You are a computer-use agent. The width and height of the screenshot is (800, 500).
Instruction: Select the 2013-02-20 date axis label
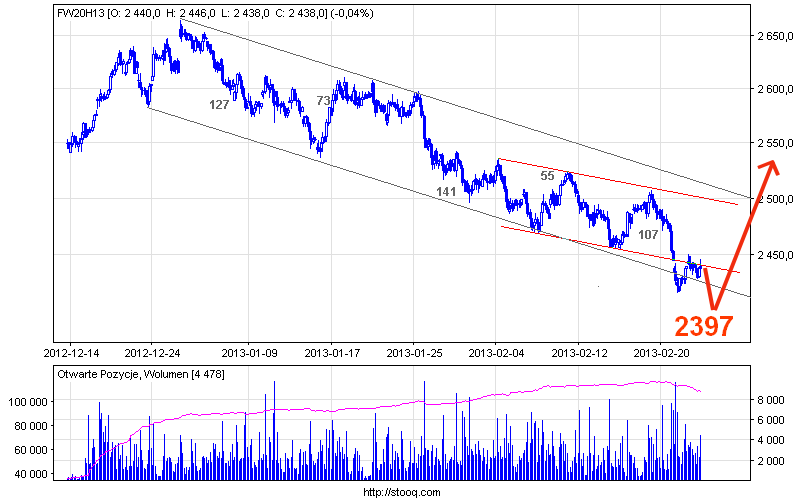pos(661,353)
